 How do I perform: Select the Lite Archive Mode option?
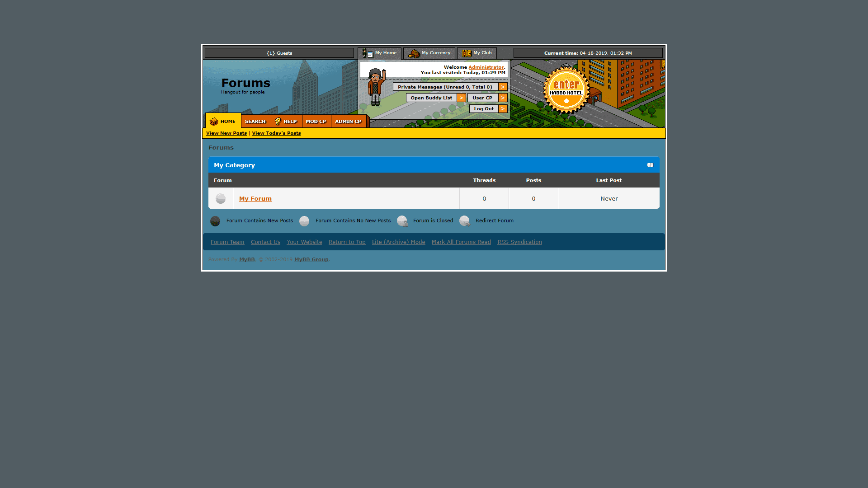click(x=398, y=242)
